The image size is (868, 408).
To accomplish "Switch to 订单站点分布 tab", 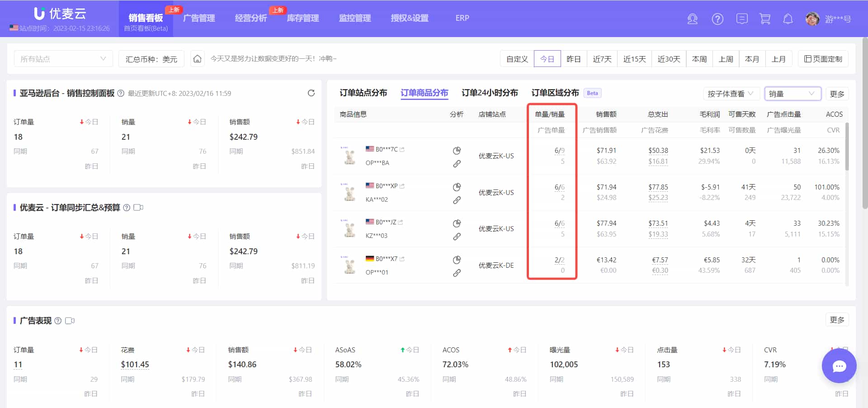I will [x=363, y=93].
